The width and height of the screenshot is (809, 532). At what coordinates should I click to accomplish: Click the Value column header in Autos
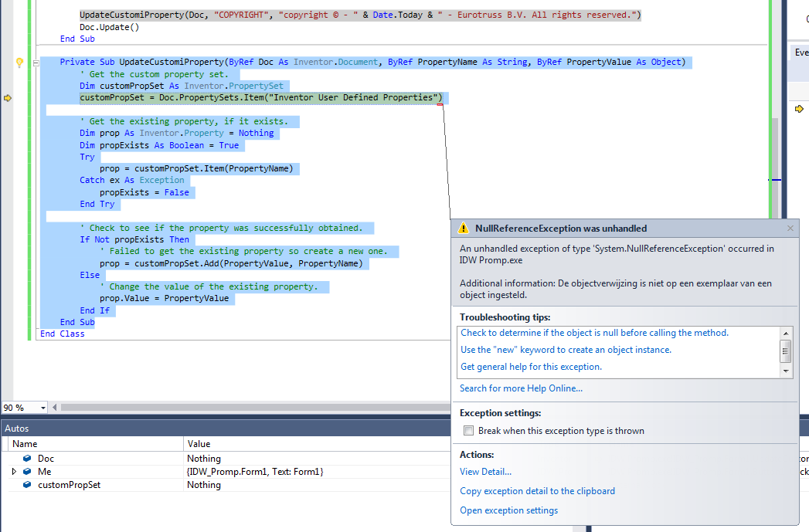(x=199, y=443)
